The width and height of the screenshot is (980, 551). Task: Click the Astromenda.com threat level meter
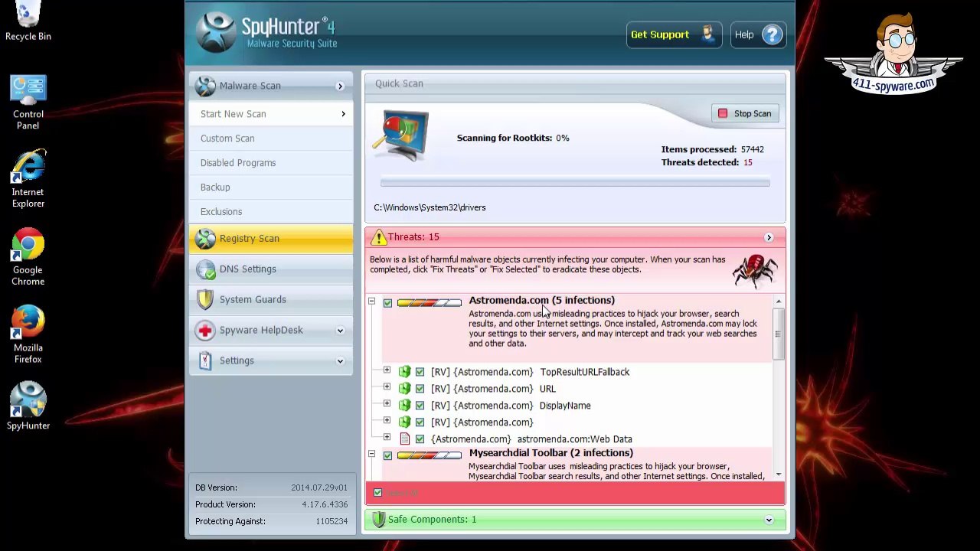429,303
